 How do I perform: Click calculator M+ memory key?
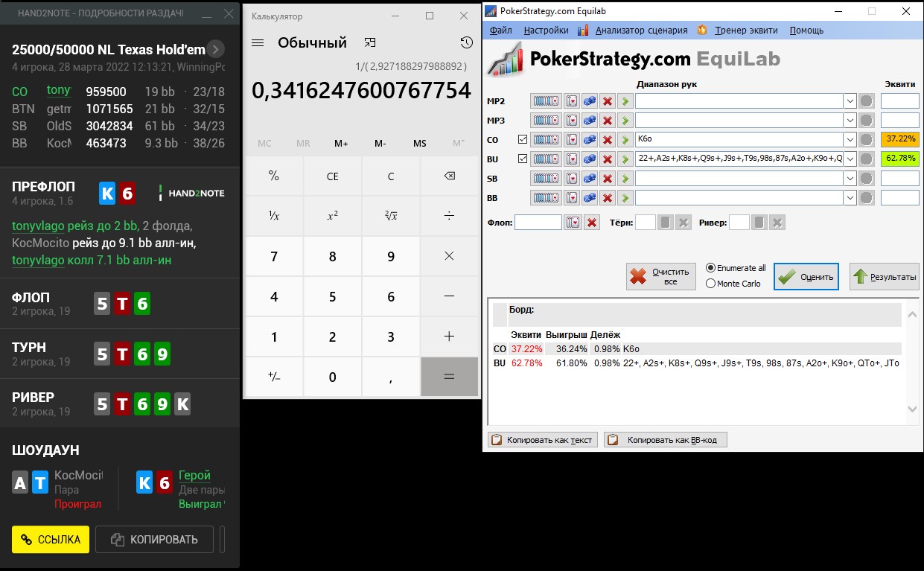(x=342, y=144)
